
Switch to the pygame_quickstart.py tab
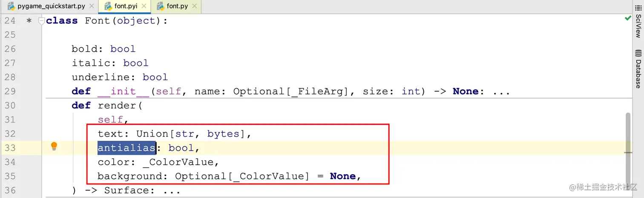(x=52, y=6)
